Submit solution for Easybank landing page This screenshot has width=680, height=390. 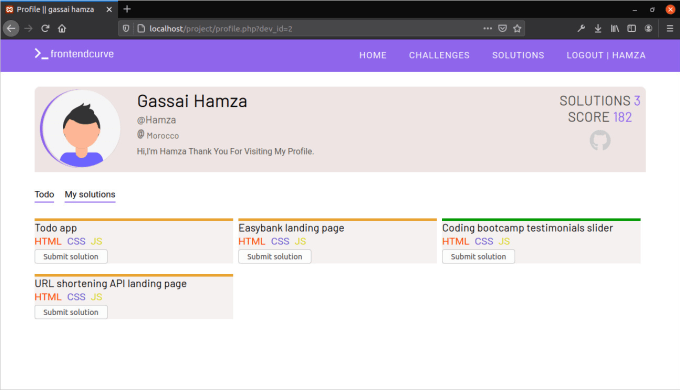click(x=275, y=256)
